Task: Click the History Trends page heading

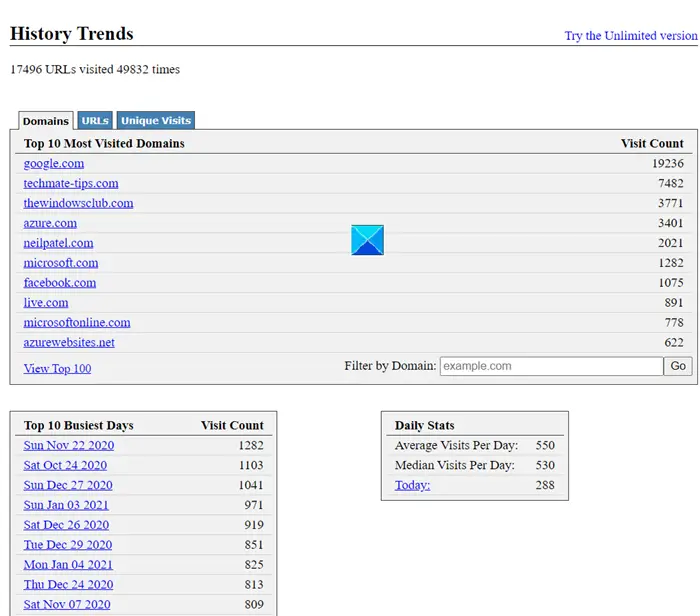Action: pyautogui.click(x=71, y=34)
